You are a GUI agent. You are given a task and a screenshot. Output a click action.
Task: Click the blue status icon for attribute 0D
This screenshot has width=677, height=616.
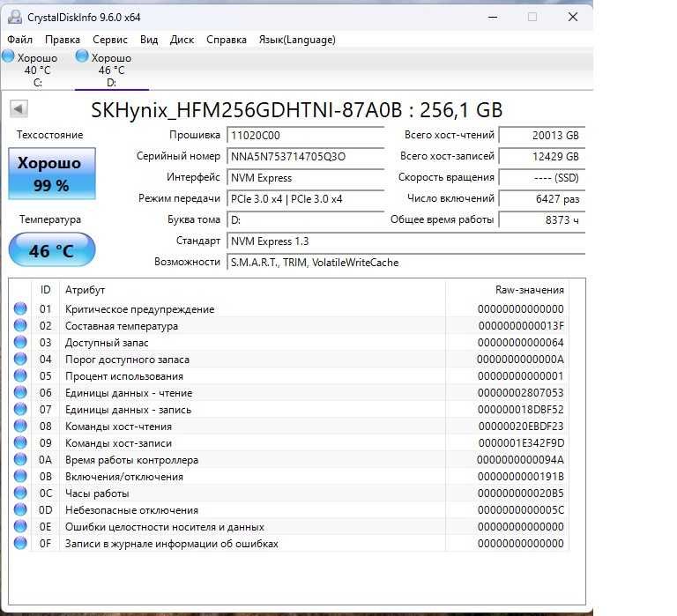(x=20, y=509)
